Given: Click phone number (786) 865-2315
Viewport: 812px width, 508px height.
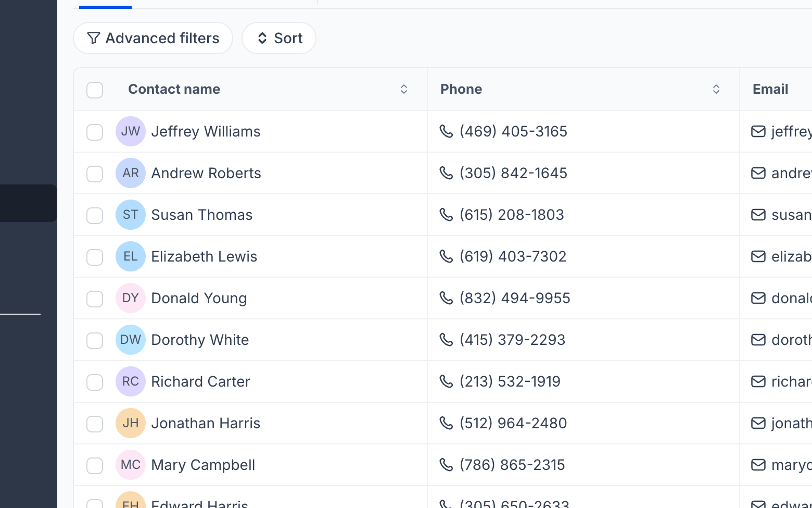Looking at the screenshot, I should coord(512,465).
